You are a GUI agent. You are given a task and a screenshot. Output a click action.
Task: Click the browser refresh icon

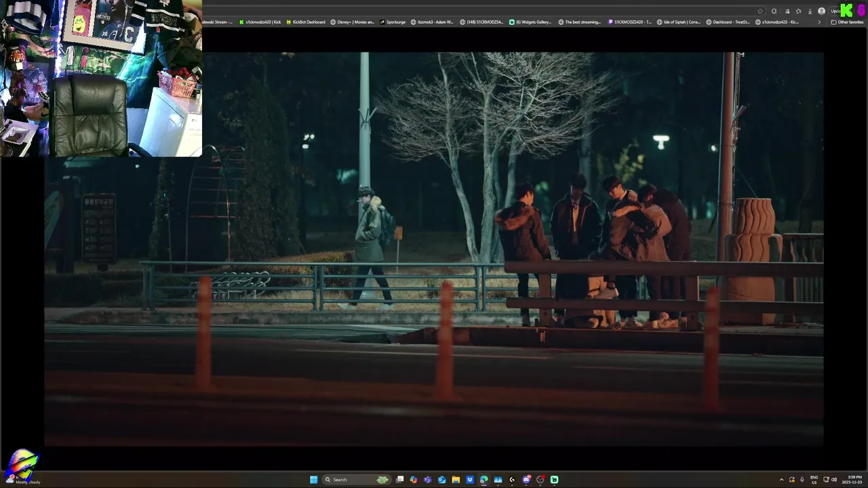pos(774,11)
